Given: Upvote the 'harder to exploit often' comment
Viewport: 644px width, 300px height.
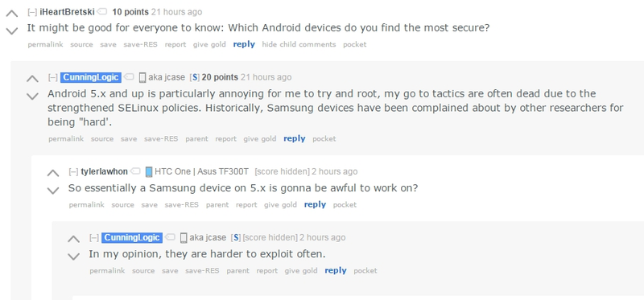Looking at the screenshot, I should [x=73, y=239].
